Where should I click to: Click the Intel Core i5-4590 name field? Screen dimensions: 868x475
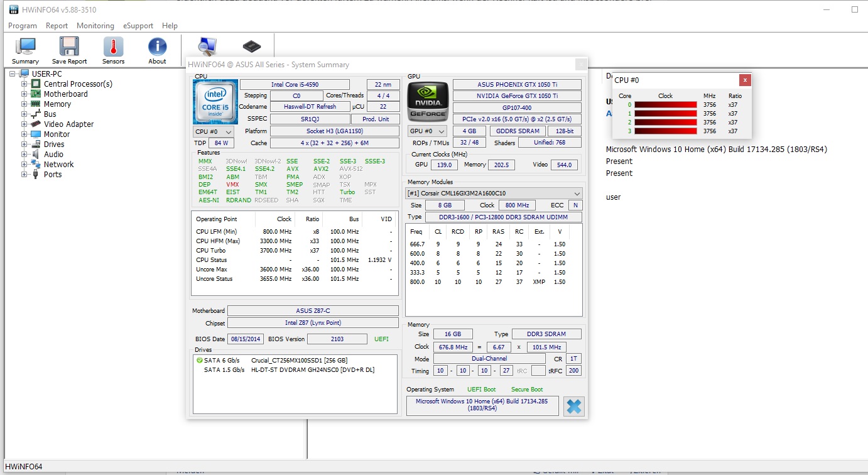(x=295, y=84)
